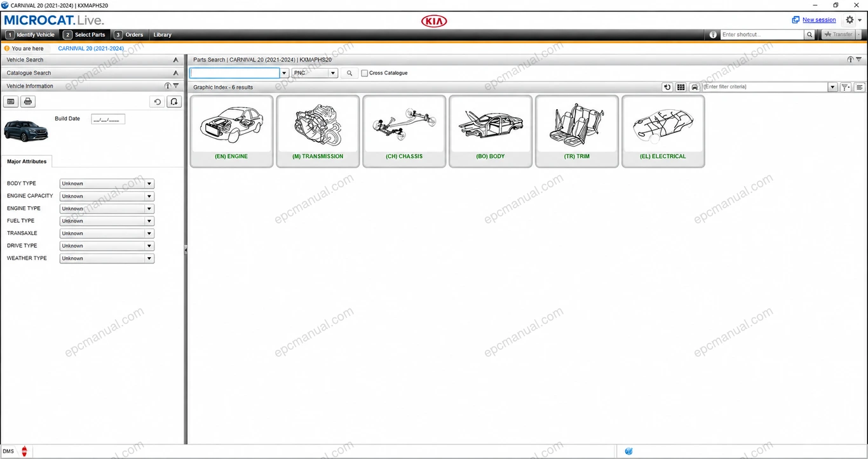Switch to the Select Parts tab
The width and height of the screenshot is (868, 459).
85,35
